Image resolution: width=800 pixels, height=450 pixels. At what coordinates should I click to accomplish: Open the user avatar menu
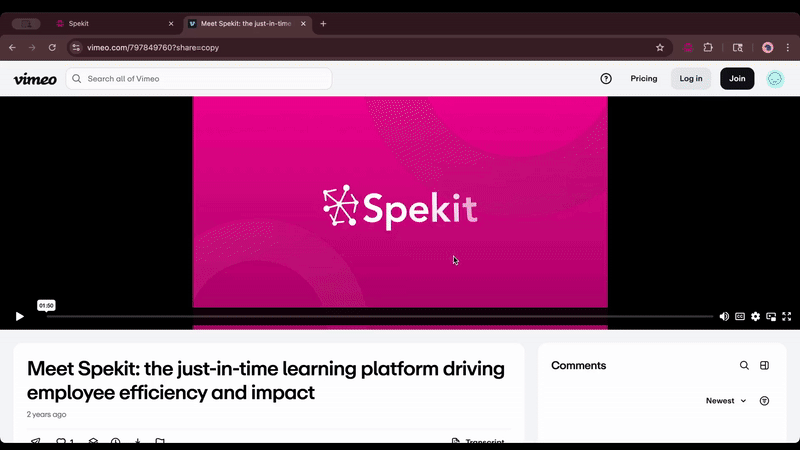tap(775, 79)
